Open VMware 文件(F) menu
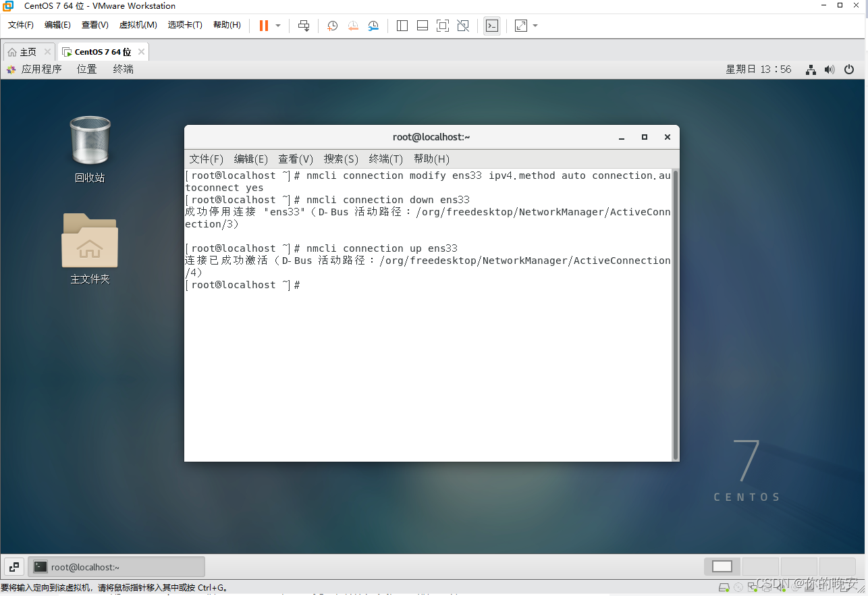The width and height of the screenshot is (868, 596). point(21,25)
